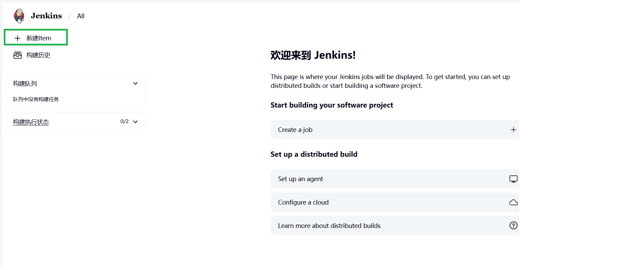The height and width of the screenshot is (270, 644).
Task: Click the 欢迎来到 Jenkins! heading
Action: 313,55
